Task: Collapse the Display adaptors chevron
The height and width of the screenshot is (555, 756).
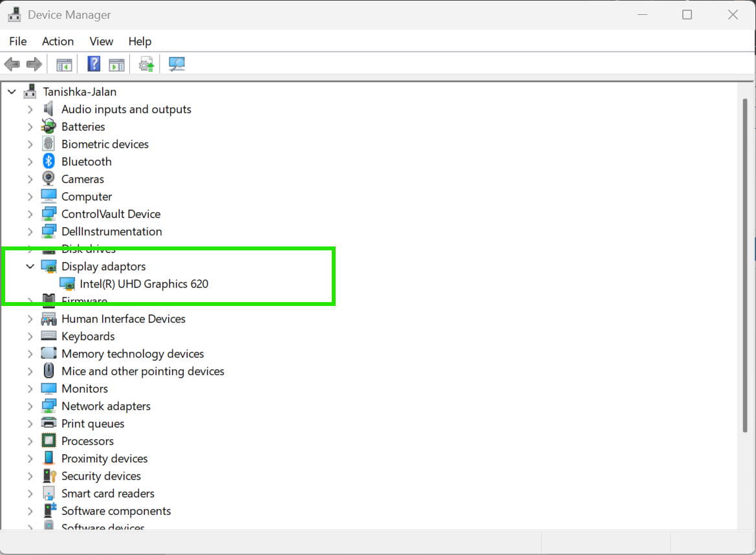Action: click(x=30, y=266)
